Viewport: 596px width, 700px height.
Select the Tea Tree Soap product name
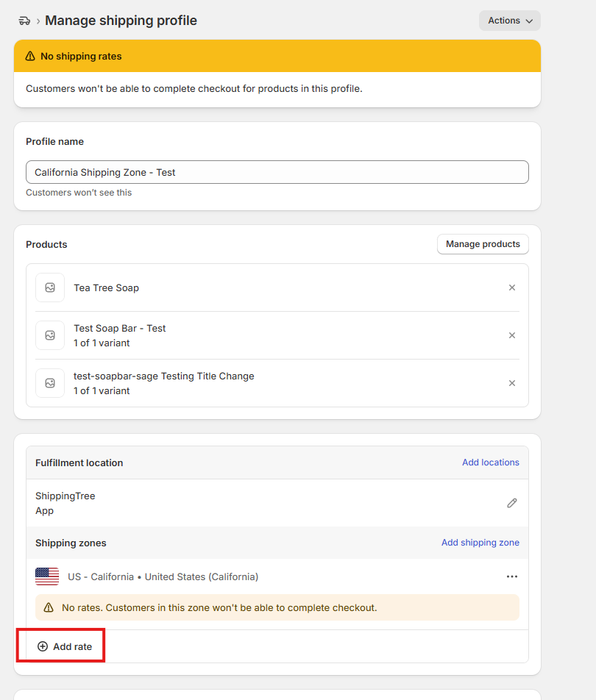click(x=106, y=287)
